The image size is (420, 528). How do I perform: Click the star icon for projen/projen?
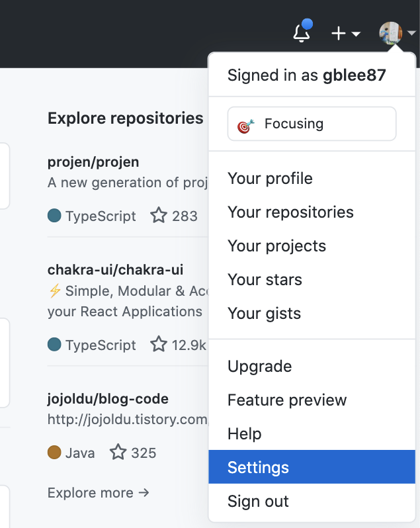[159, 216]
